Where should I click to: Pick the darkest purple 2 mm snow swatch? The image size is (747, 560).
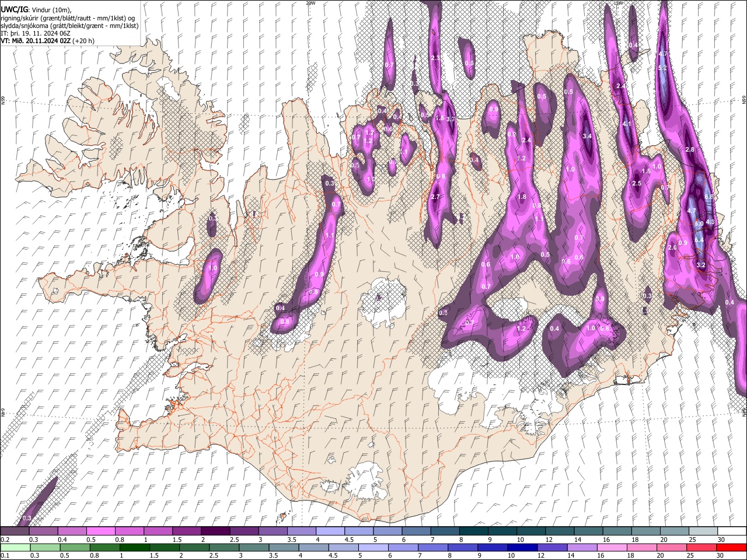click(215, 531)
